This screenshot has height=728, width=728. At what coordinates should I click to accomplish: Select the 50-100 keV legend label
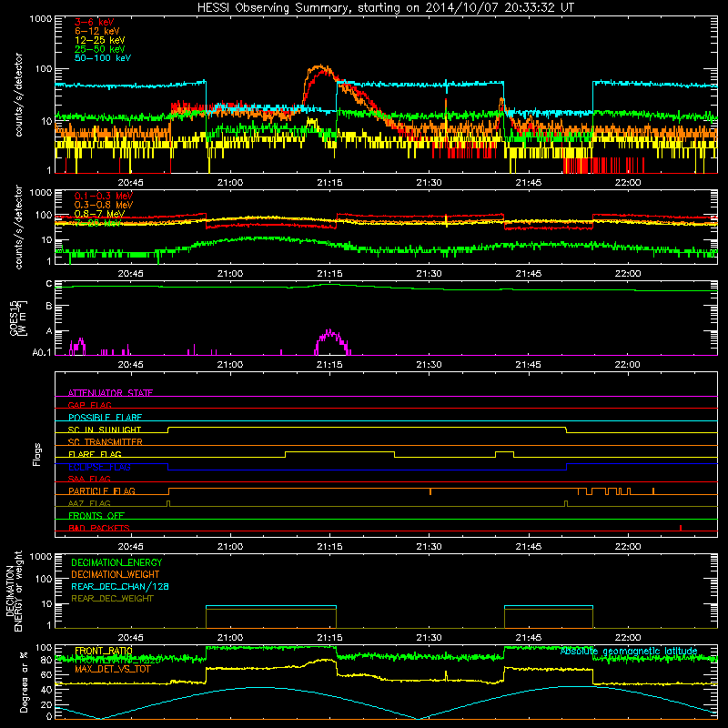103,58
